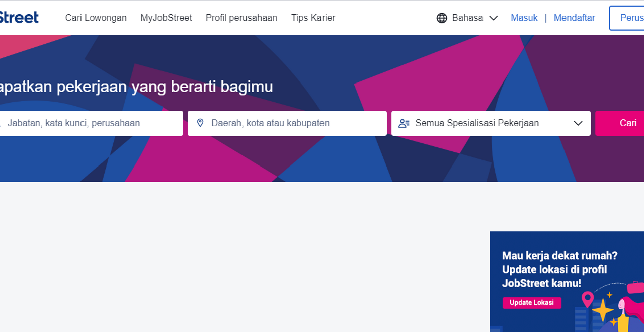Click the JobStreet logo
The image size is (644, 332).
click(x=20, y=17)
